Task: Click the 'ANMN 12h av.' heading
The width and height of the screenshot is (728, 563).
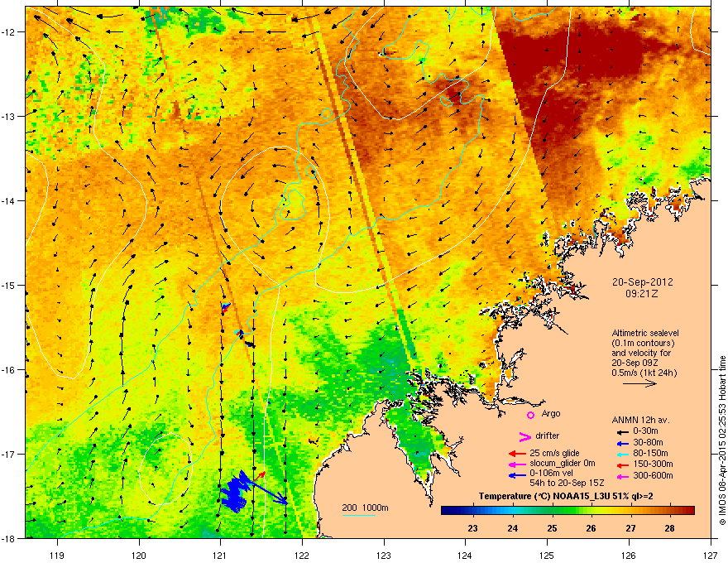Action: pos(640,420)
